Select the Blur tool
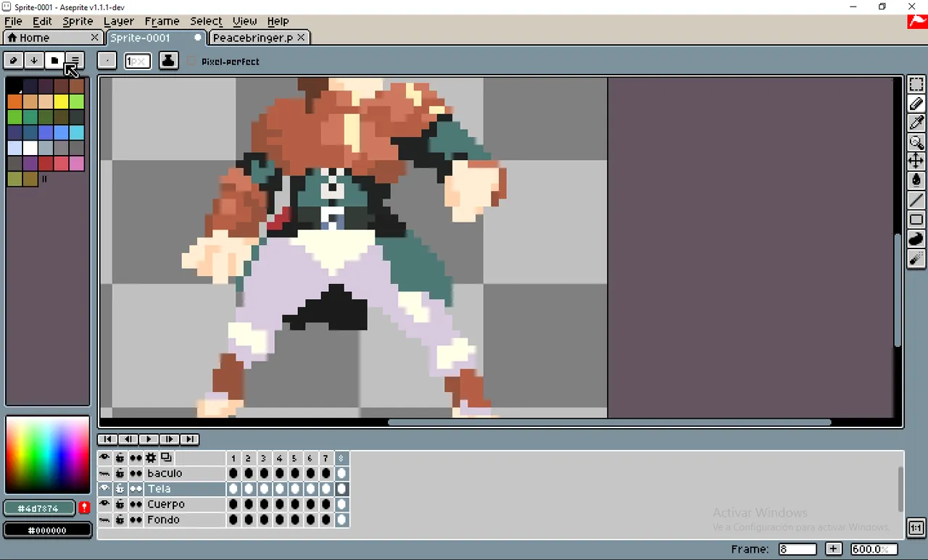The image size is (928, 560). point(916,259)
